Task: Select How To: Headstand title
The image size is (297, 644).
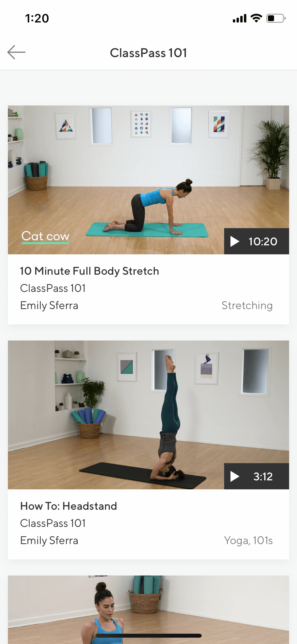Action: pyautogui.click(x=69, y=506)
